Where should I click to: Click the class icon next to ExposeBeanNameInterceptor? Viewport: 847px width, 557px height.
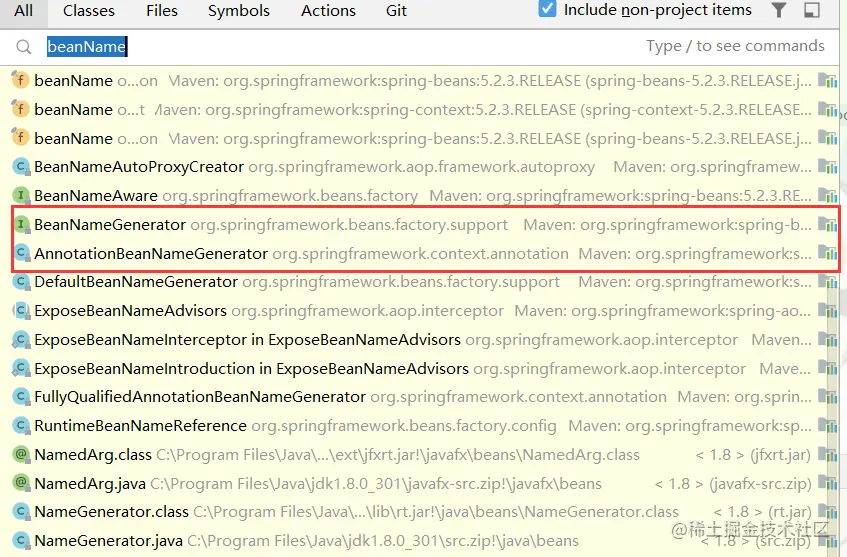[21, 339]
